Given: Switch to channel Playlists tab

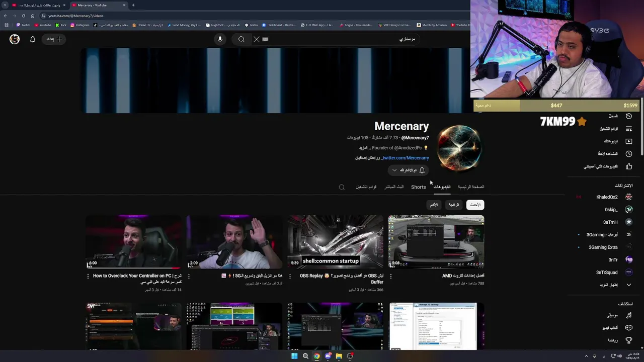Looking at the screenshot, I should click(x=366, y=187).
